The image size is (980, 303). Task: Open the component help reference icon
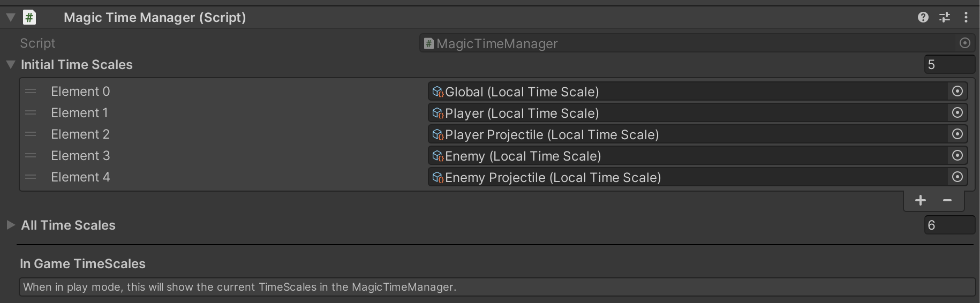click(923, 18)
